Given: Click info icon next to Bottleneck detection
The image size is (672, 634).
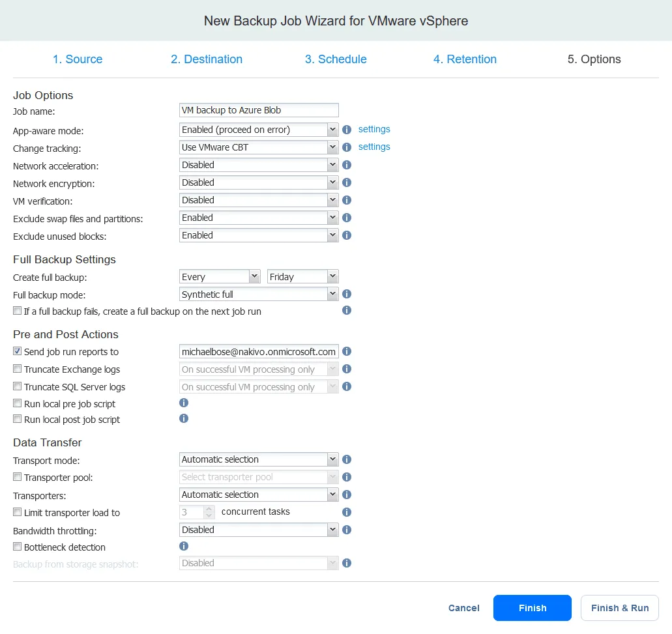Looking at the screenshot, I should point(184,547).
